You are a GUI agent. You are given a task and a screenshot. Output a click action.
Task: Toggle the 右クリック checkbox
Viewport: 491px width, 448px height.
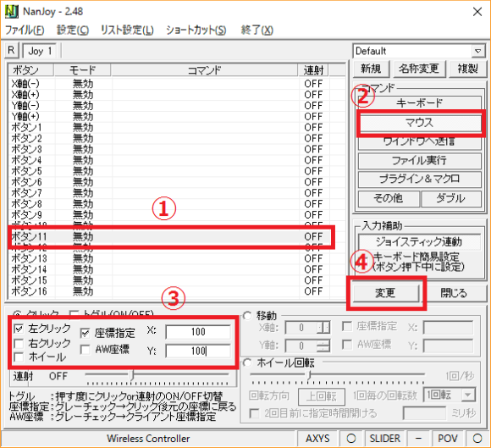(x=19, y=344)
